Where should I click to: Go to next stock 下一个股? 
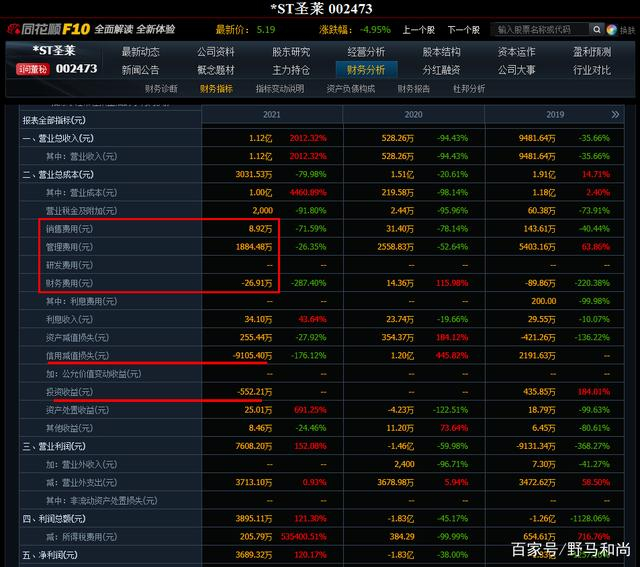click(x=463, y=30)
